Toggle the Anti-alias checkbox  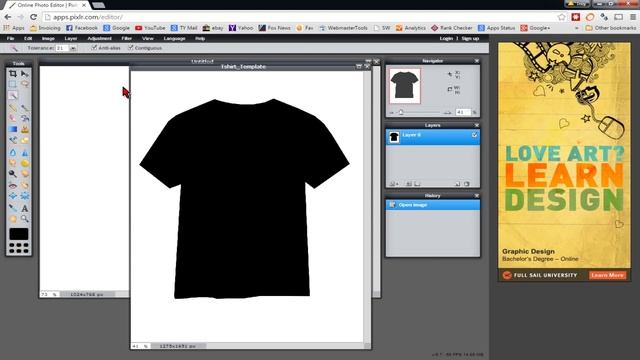94,48
